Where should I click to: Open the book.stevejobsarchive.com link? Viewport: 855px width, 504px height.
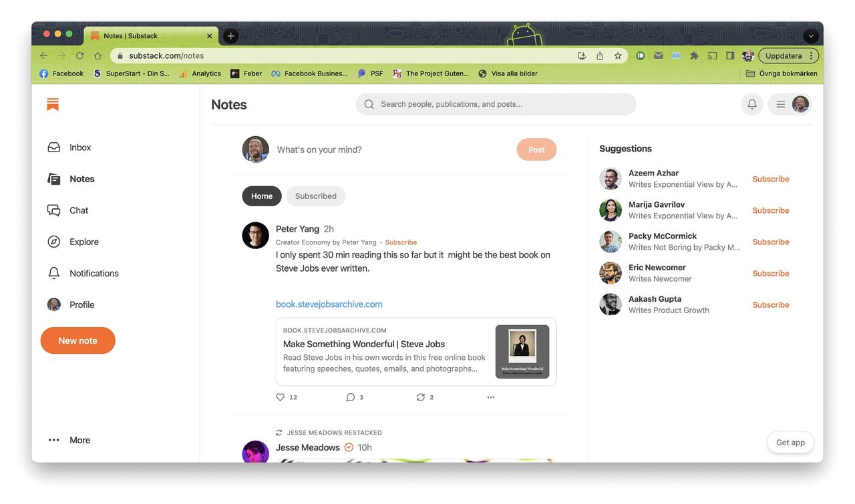[329, 304]
